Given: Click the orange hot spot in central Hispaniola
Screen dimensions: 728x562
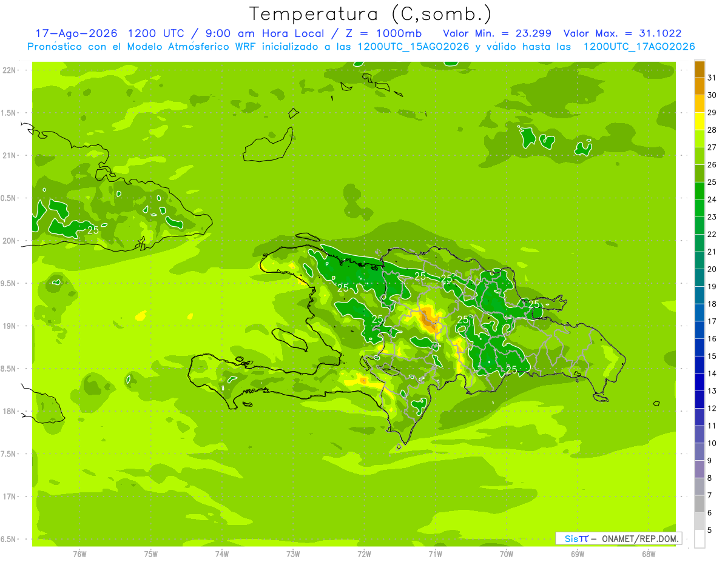Looking at the screenshot, I should pyautogui.click(x=428, y=319).
